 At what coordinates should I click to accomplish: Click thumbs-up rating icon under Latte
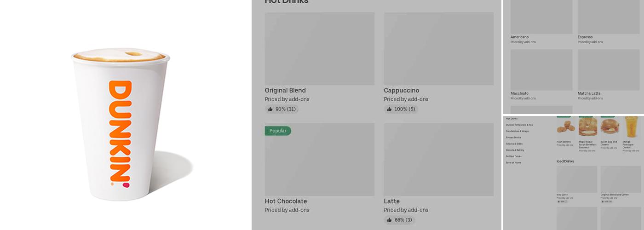click(x=390, y=220)
